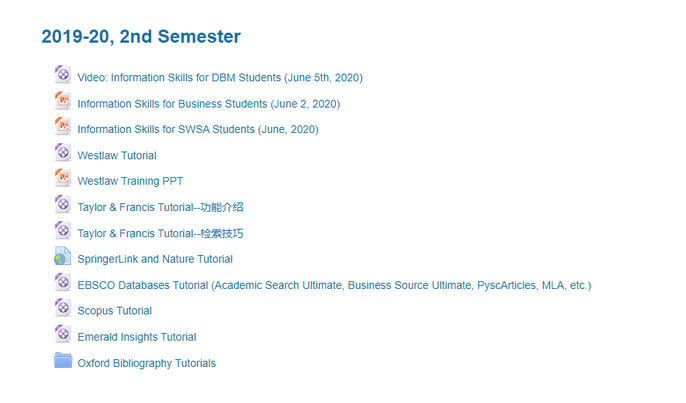Click the icon next to Westlaw Tutorial
The height and width of the screenshot is (403, 686).
click(63, 153)
